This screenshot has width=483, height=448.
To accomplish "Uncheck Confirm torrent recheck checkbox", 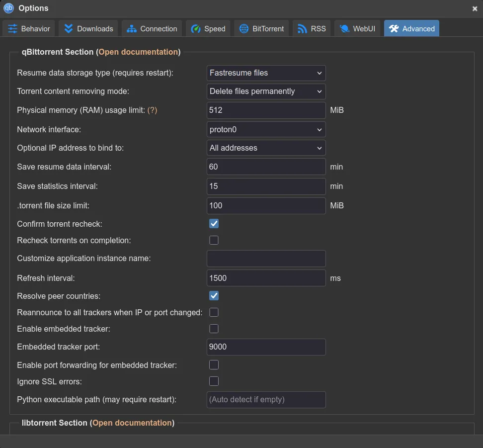I will click(214, 224).
